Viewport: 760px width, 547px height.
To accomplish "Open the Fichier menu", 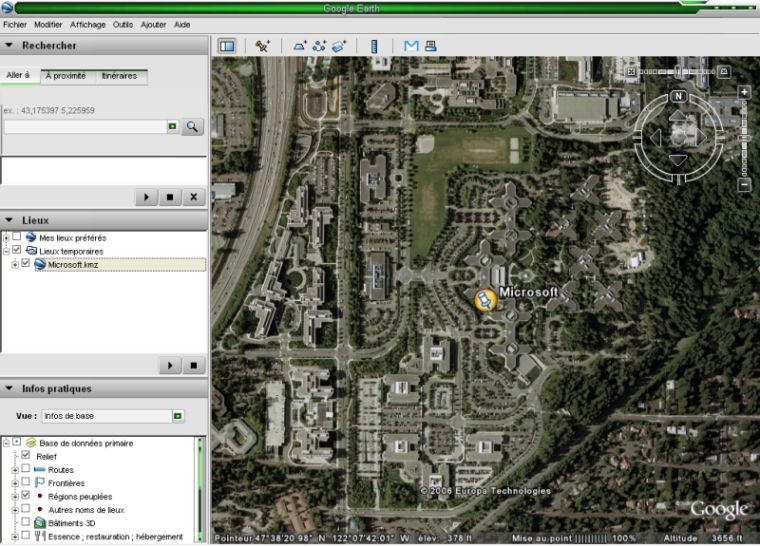I will (15, 24).
